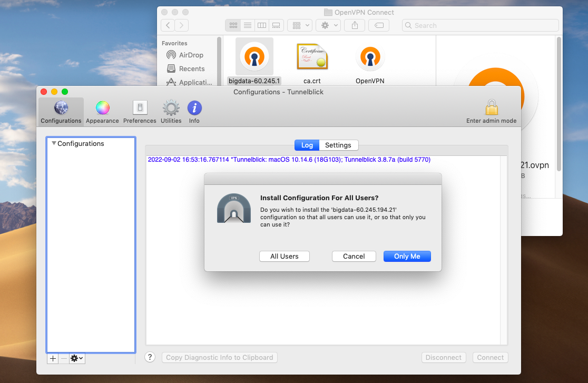Click the green zoom button of Tunnelblick
The height and width of the screenshot is (383, 588).
65,92
